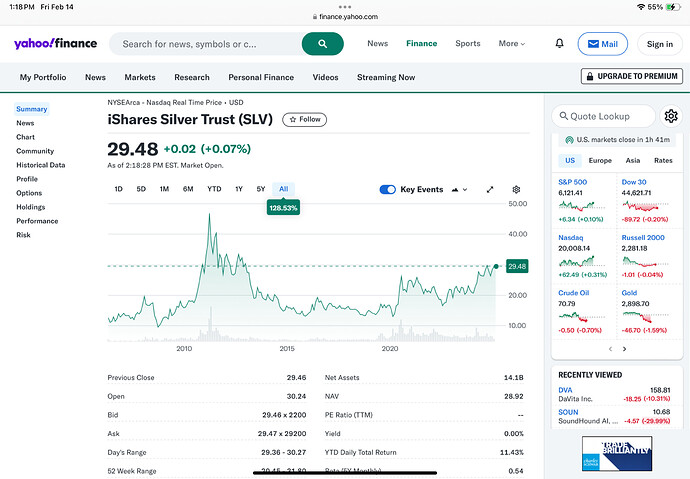Open the Nasdaq quote link
Screen dimensions: 690x479
point(571,238)
